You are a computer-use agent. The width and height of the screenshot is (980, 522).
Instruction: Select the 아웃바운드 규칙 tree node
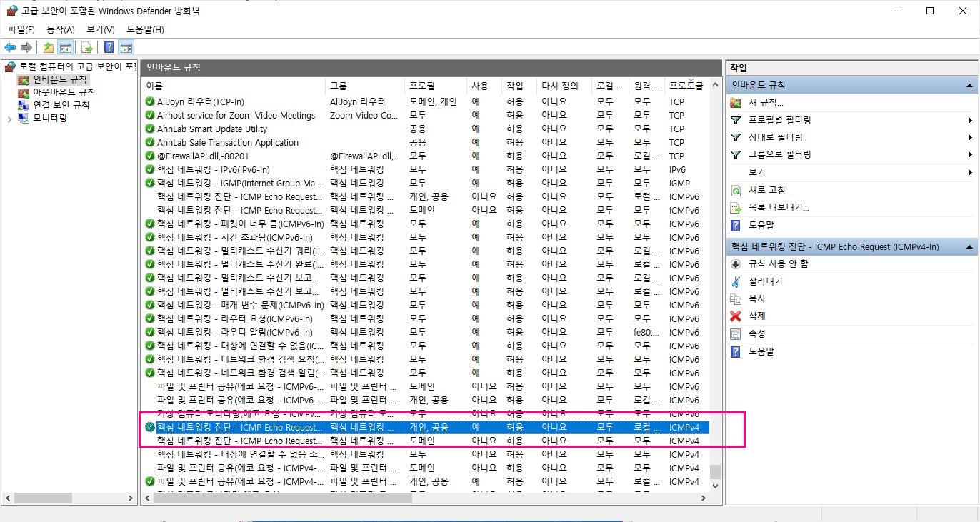click(64, 92)
